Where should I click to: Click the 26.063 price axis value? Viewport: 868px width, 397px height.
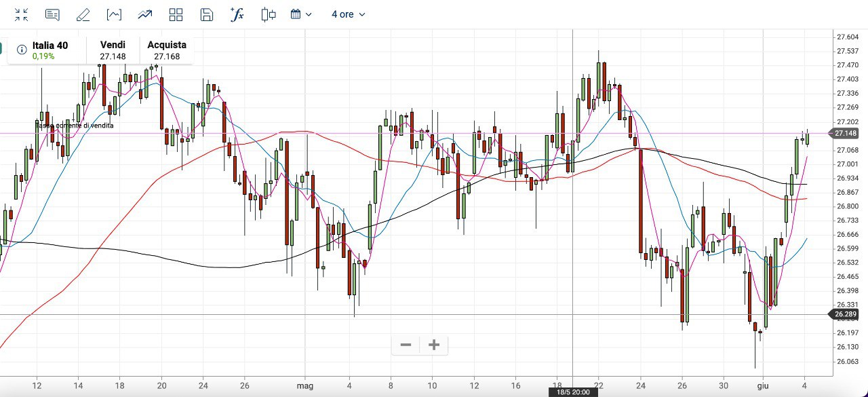(848, 361)
